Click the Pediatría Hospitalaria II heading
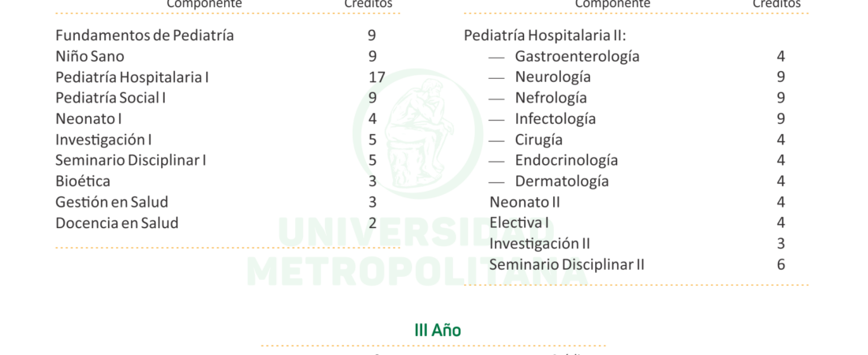 tap(545, 35)
